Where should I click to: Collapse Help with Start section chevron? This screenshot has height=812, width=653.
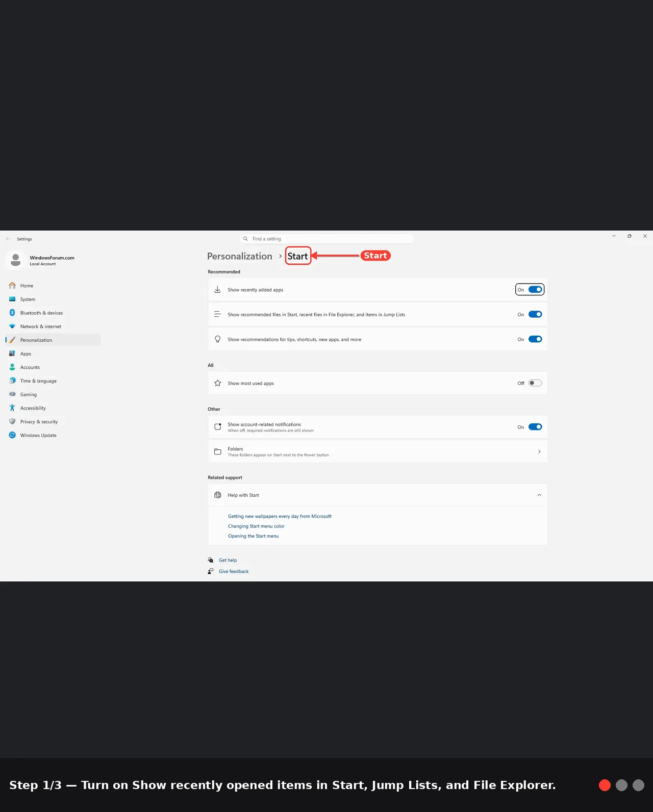pos(539,495)
